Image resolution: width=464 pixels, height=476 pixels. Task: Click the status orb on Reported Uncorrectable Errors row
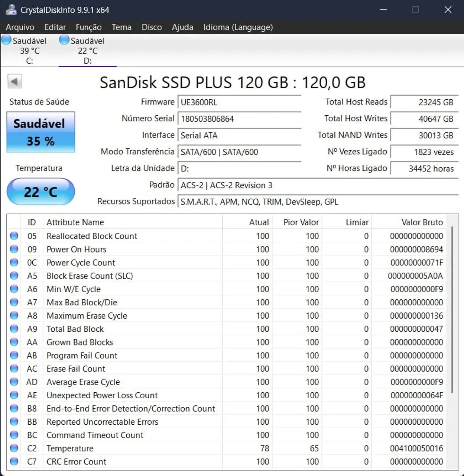(x=14, y=422)
